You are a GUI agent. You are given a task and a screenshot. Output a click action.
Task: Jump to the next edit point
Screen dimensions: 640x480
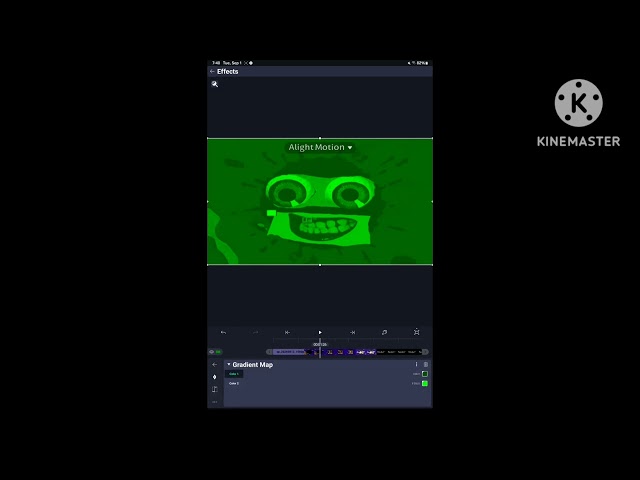click(x=352, y=332)
